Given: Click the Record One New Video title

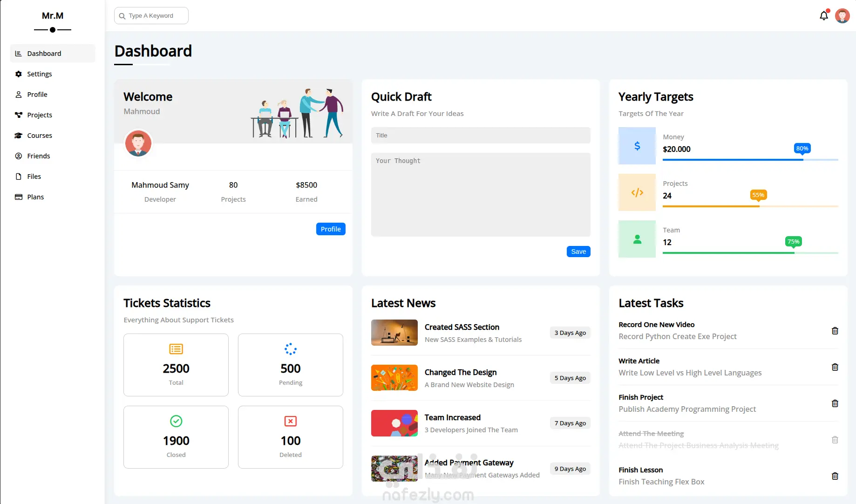Looking at the screenshot, I should [x=657, y=325].
